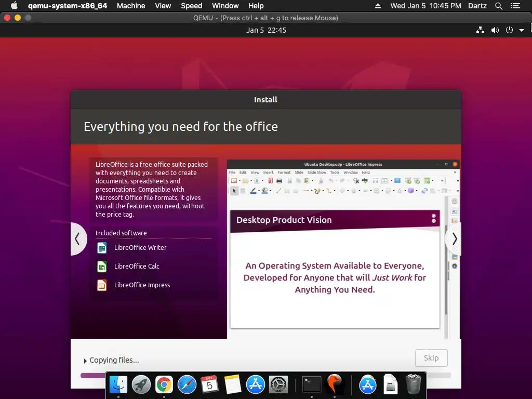Image resolution: width=532 pixels, height=399 pixels.
Task: Click the macOS date and time
Action: tap(426, 6)
